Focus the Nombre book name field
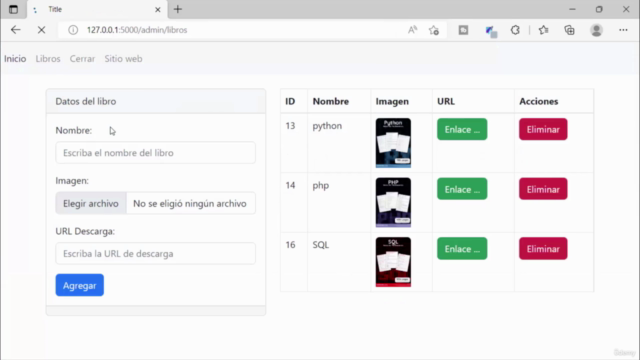The image size is (640, 360). click(x=156, y=153)
